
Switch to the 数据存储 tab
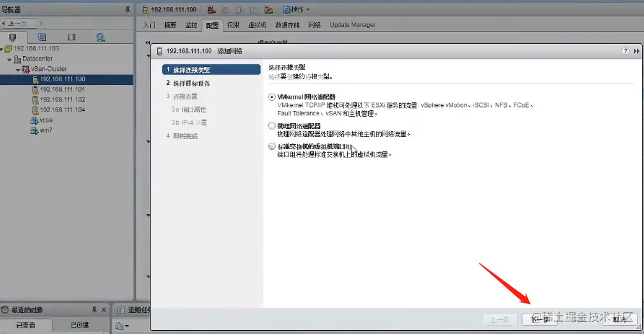(287, 25)
